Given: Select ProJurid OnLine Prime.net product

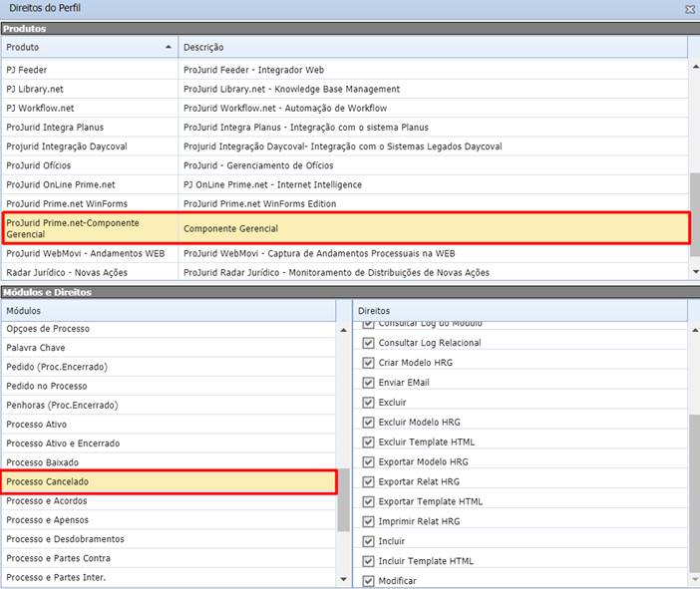Looking at the screenshot, I should pos(344,184).
